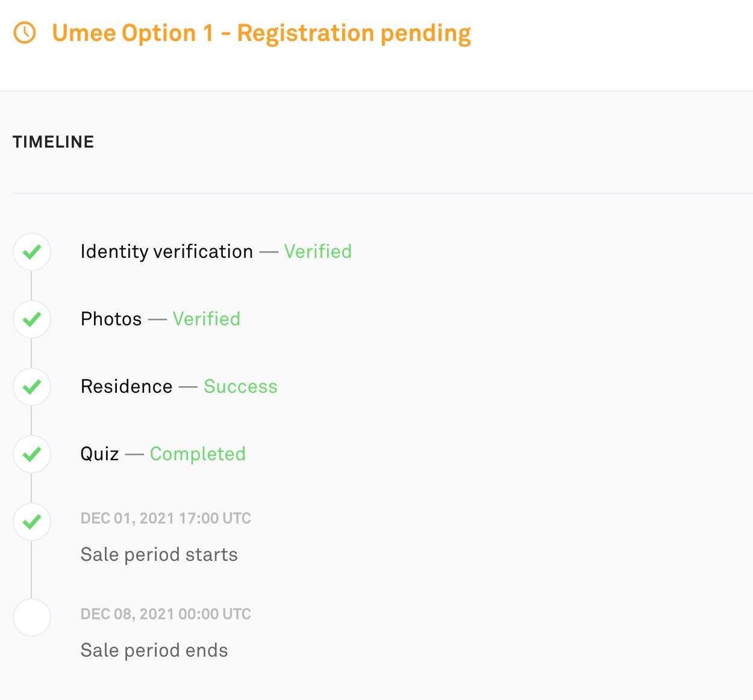Click the empty Sale period ends circle

(32, 617)
